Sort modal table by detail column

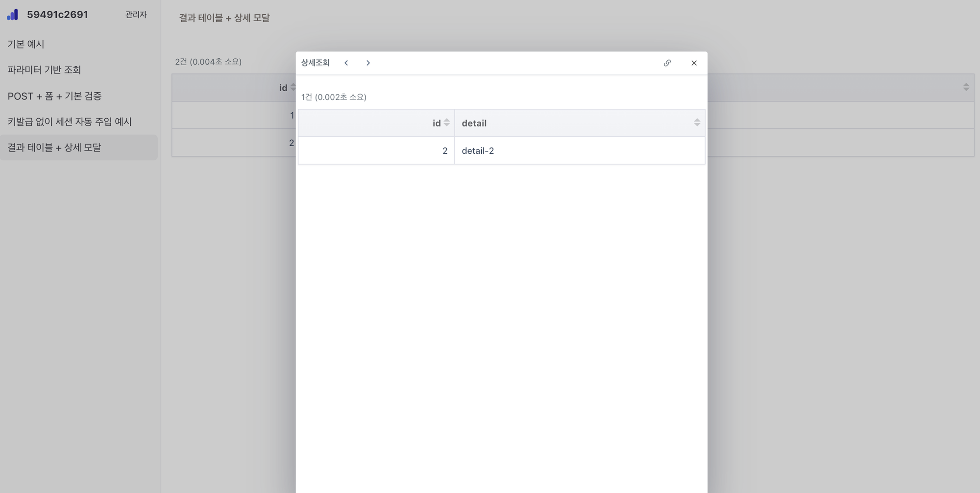pos(697,123)
